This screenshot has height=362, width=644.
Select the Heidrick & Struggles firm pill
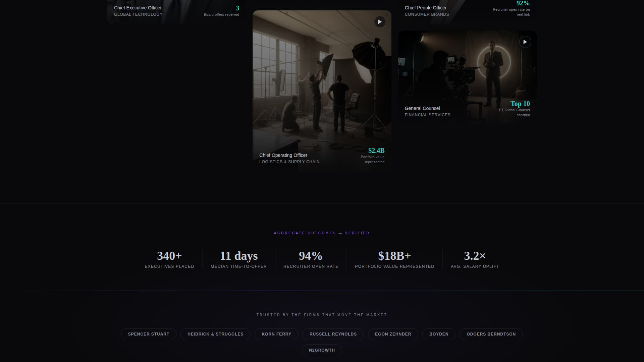[x=215, y=334]
